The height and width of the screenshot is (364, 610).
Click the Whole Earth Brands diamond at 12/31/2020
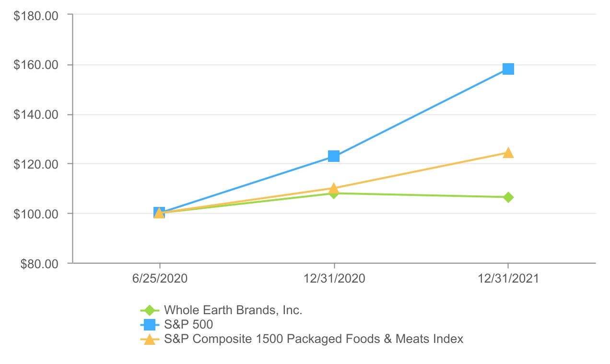(x=334, y=193)
